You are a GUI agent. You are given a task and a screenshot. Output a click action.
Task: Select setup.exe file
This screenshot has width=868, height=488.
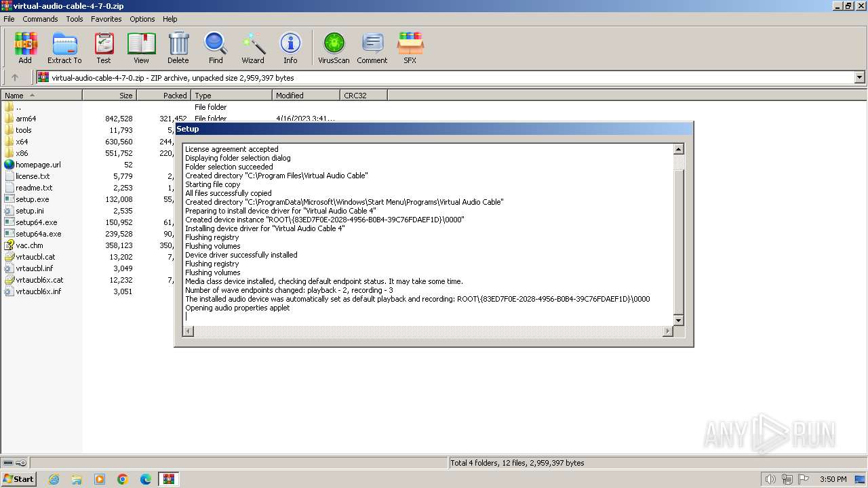pyautogui.click(x=32, y=199)
